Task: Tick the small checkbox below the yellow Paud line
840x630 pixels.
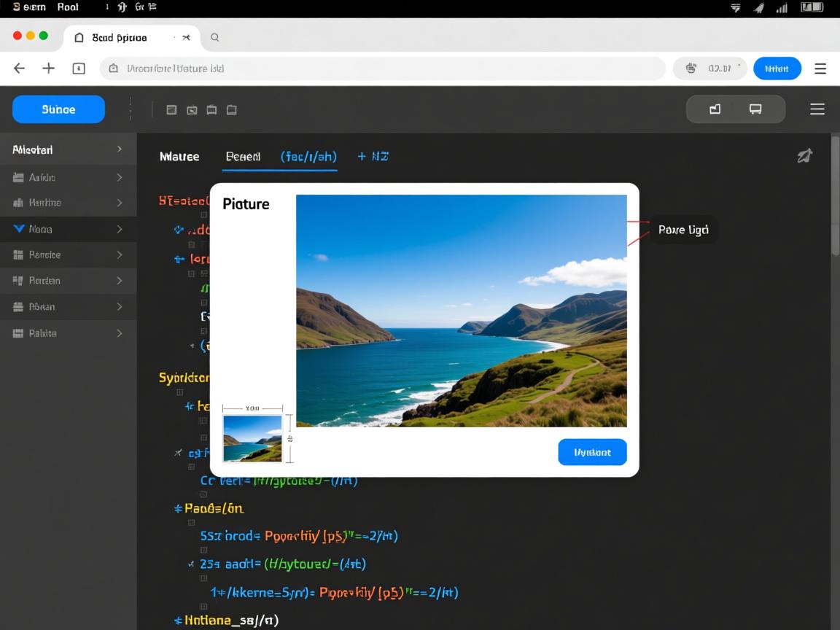Action: (192, 522)
